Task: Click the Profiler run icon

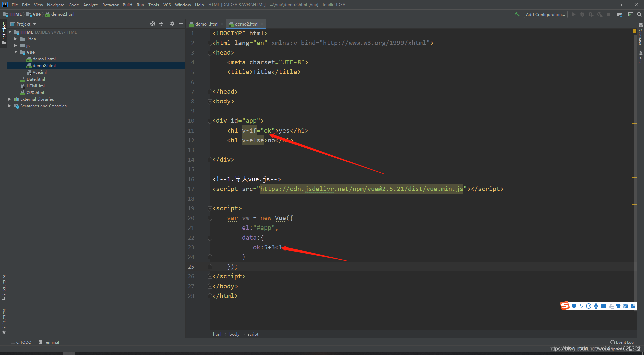Action: pyautogui.click(x=600, y=14)
